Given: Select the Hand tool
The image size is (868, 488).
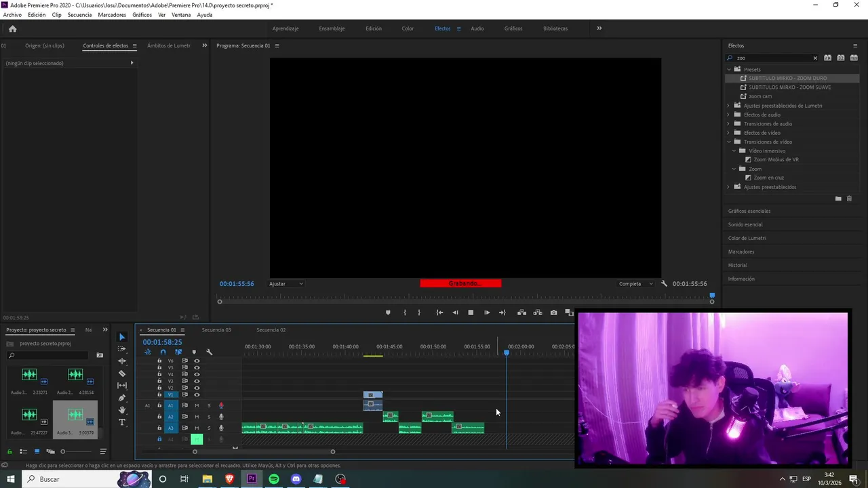Looking at the screenshot, I should 122,410.
